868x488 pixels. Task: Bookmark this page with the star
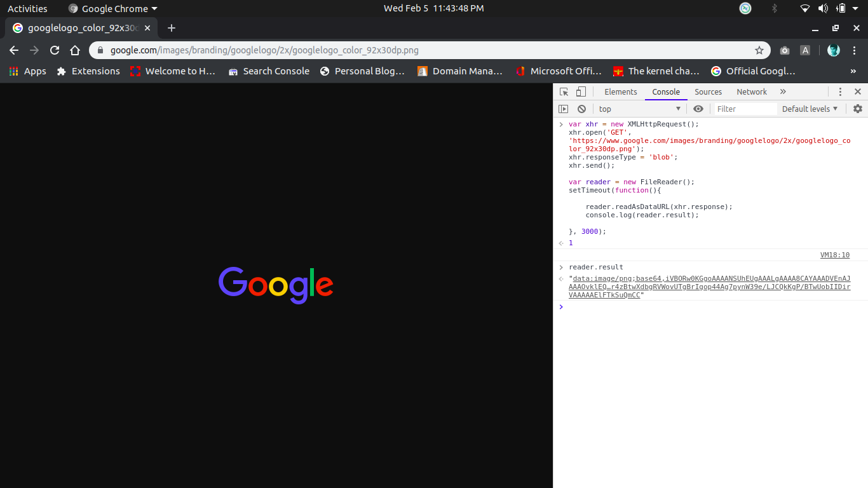(759, 50)
